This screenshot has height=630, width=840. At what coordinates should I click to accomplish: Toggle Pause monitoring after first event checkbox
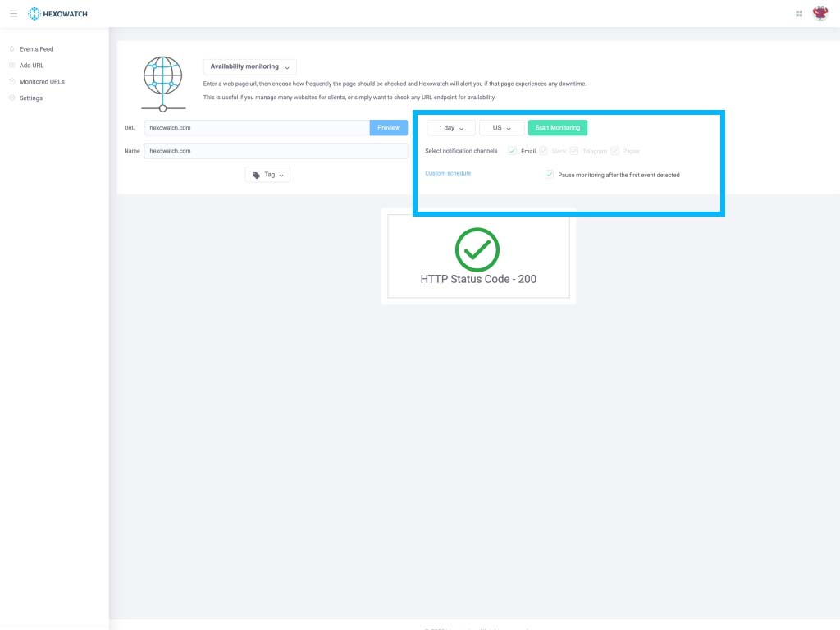pos(549,174)
